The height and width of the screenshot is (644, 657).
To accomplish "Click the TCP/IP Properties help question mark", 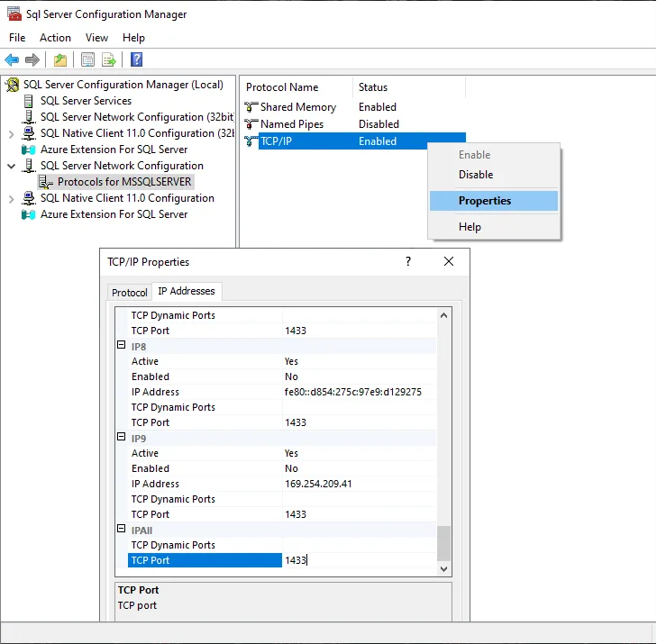I will (408, 262).
